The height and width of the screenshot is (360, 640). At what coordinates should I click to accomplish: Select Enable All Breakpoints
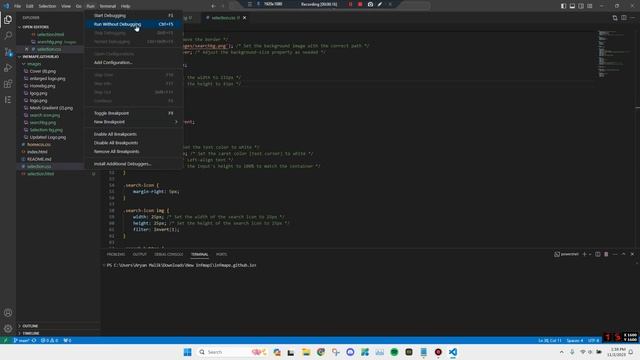click(133, 134)
